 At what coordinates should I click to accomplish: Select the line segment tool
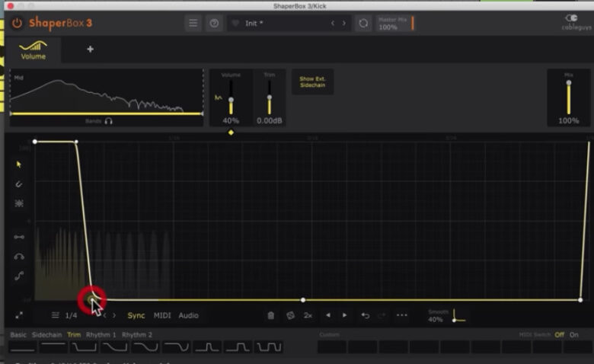[x=19, y=237]
